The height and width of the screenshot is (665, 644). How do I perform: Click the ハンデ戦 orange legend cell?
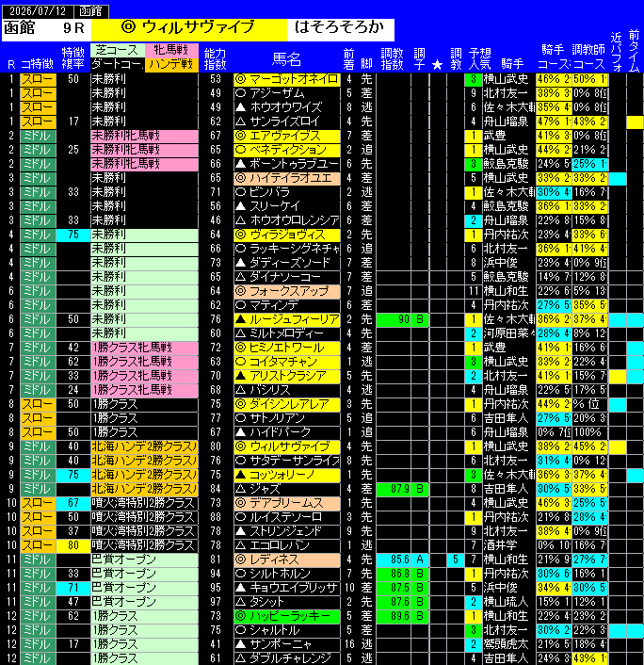point(171,64)
